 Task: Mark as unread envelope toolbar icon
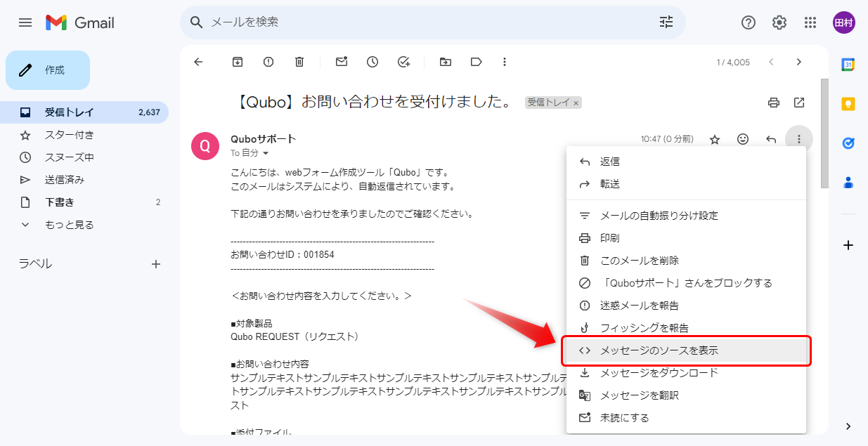pyautogui.click(x=342, y=62)
